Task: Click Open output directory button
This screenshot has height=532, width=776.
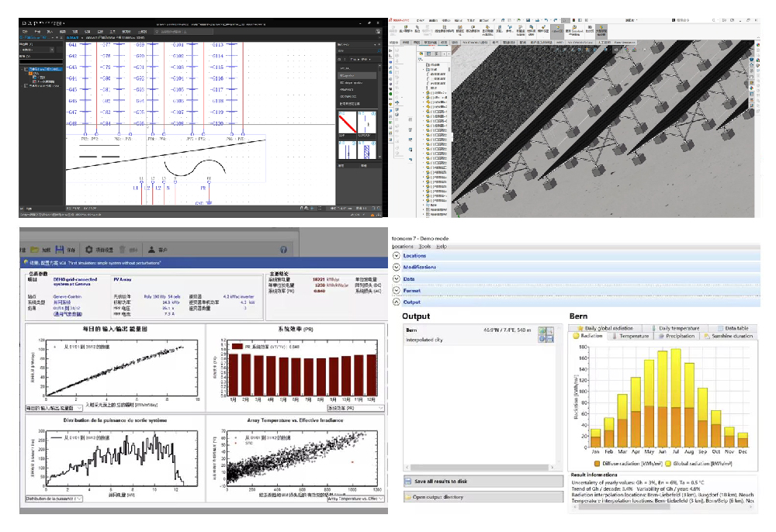Action: (x=481, y=496)
